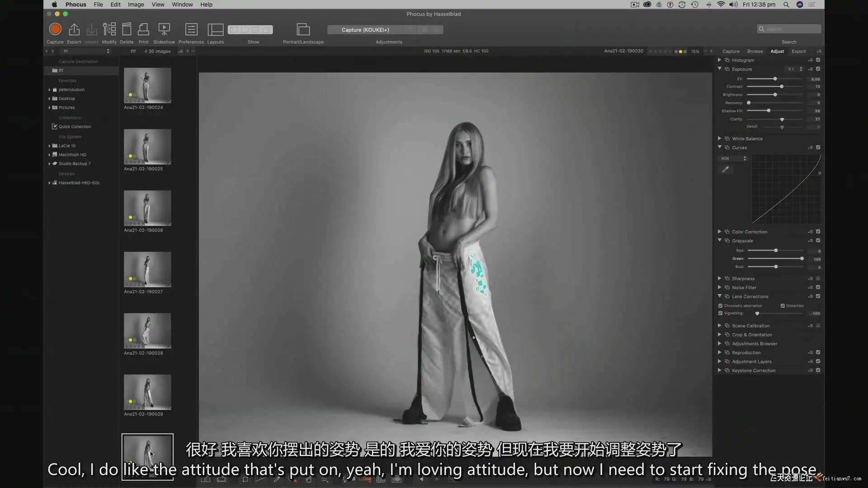868x488 pixels.
Task: Click the orange Capture button
Action: click(55, 29)
